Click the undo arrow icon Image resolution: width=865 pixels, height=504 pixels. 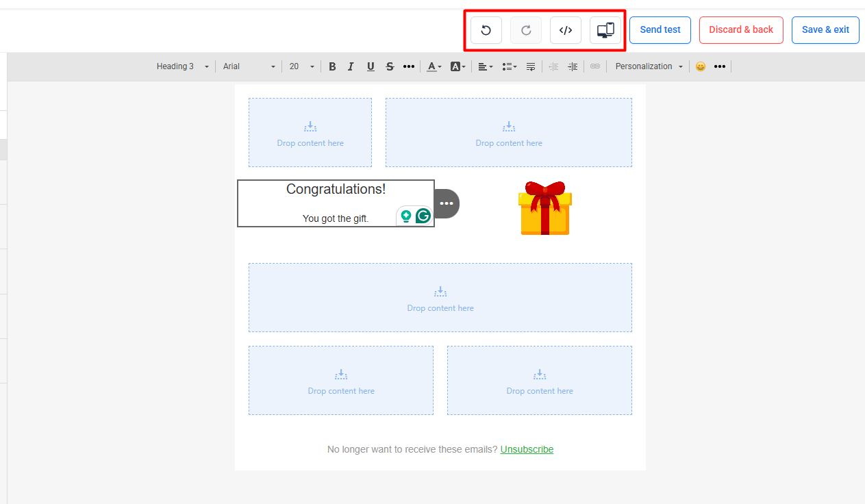pyautogui.click(x=486, y=30)
